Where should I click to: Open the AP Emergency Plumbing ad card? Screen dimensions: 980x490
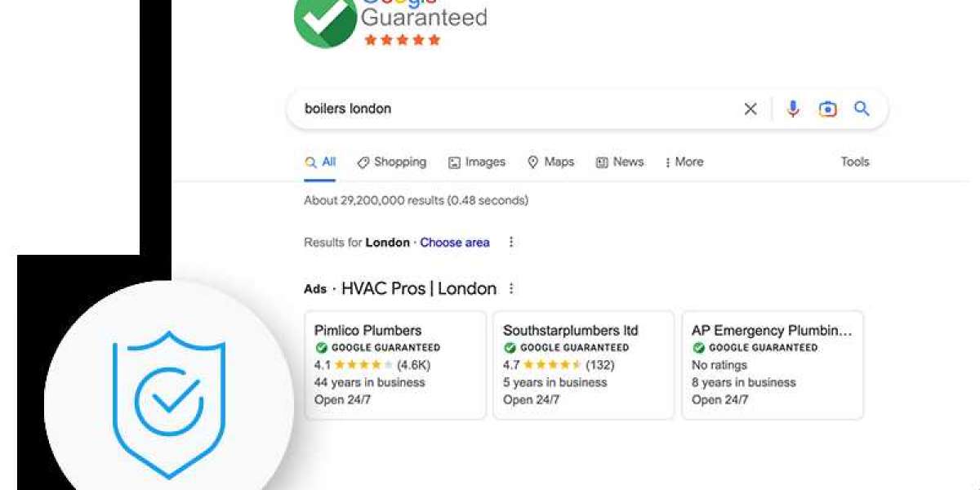(x=773, y=365)
